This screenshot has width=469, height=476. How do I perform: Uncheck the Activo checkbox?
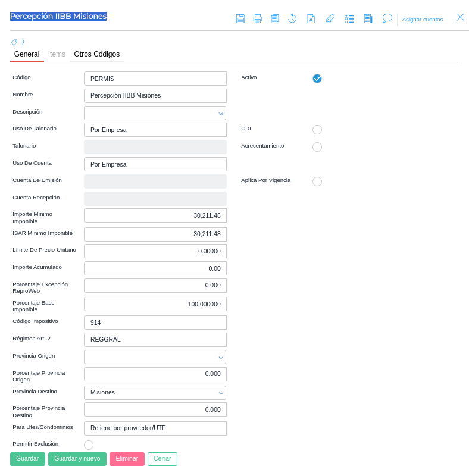pyautogui.click(x=317, y=79)
